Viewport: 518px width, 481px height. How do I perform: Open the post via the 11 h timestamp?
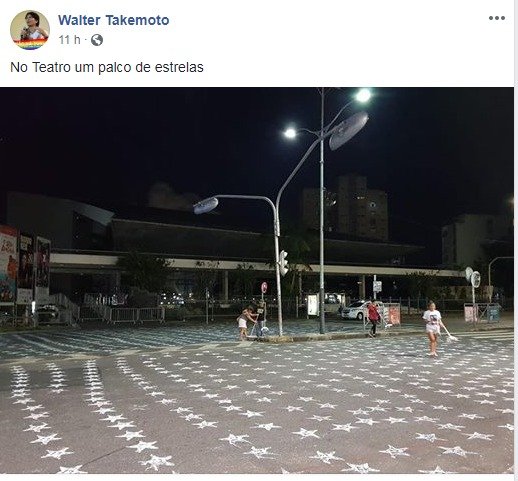69,40
